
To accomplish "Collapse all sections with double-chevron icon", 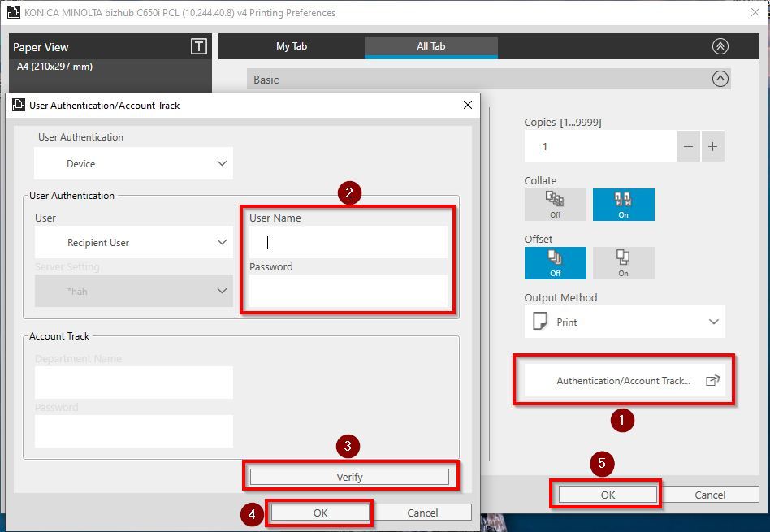I will tap(720, 46).
